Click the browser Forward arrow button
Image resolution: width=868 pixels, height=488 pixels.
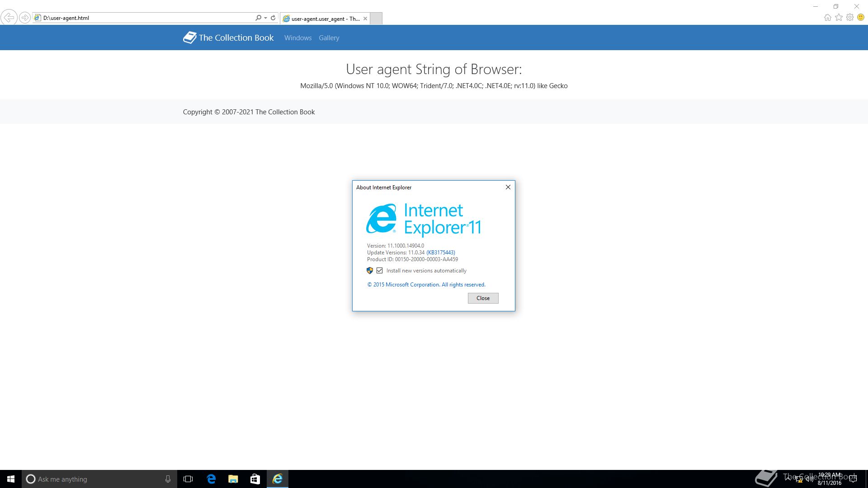25,18
